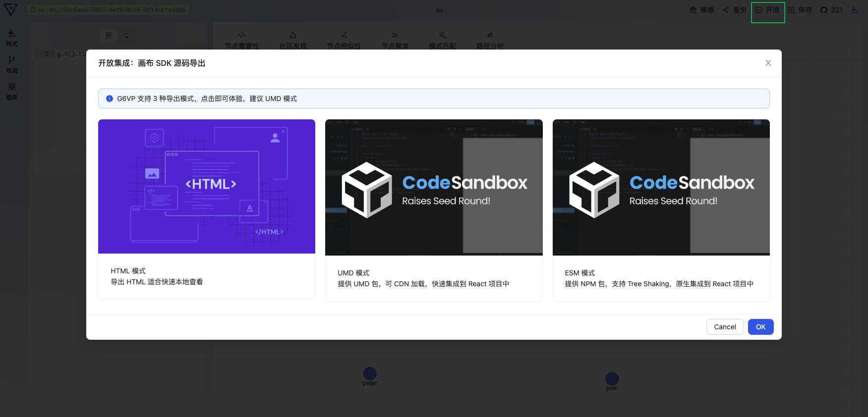Screen dimensions: 868x417
Task: Select the HTML 模式 card thumbnail
Action: point(207,186)
